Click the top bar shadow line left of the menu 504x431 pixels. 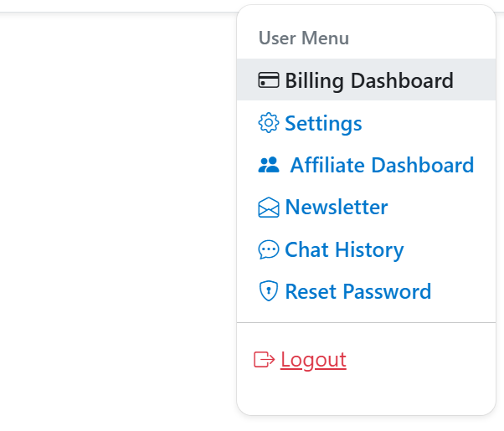pyautogui.click(x=118, y=13)
